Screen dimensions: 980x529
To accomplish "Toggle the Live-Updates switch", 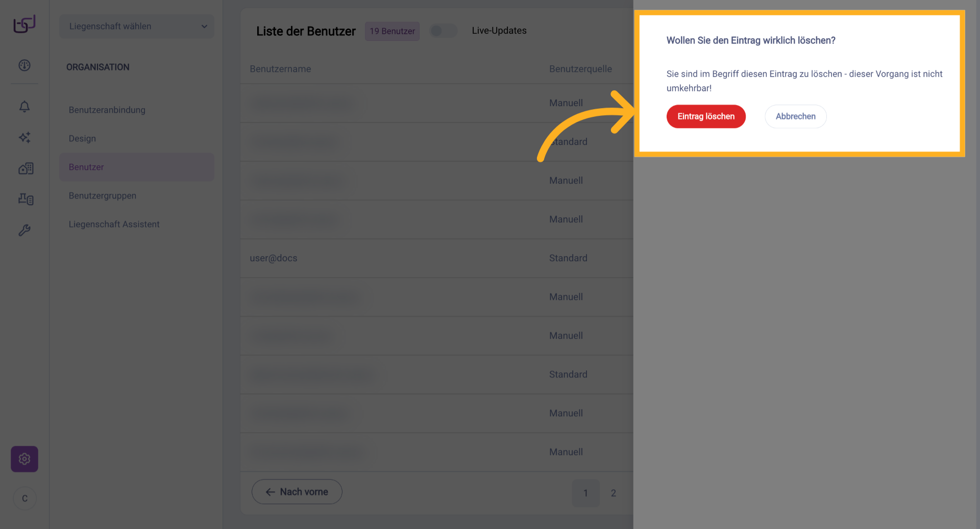I will [443, 31].
